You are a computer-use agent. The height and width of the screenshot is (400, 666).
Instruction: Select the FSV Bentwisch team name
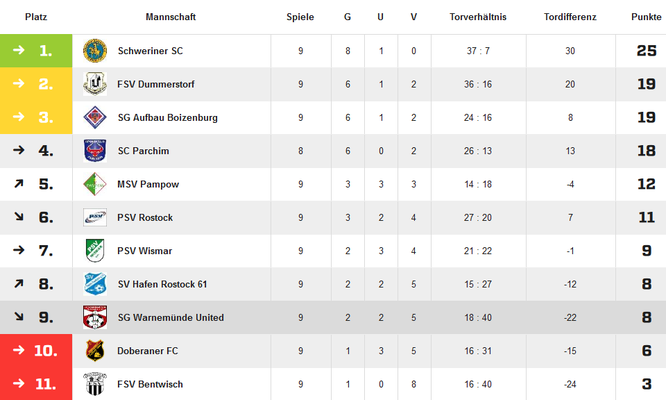(150, 384)
